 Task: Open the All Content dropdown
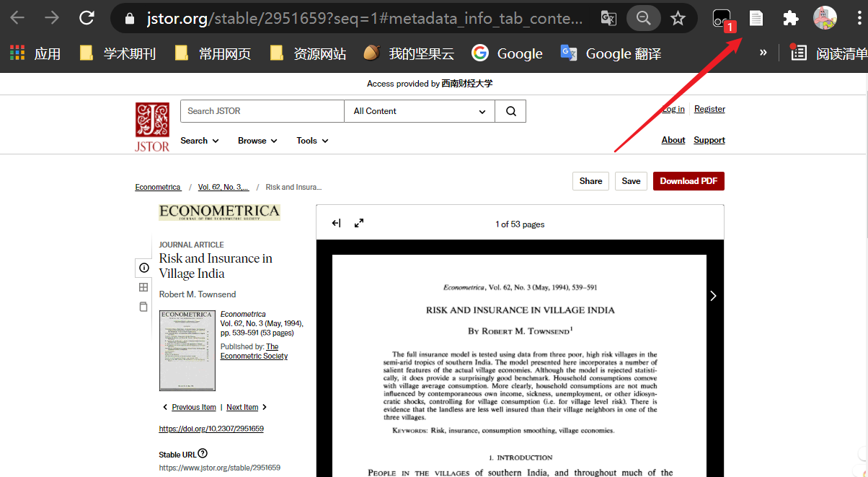tap(419, 111)
